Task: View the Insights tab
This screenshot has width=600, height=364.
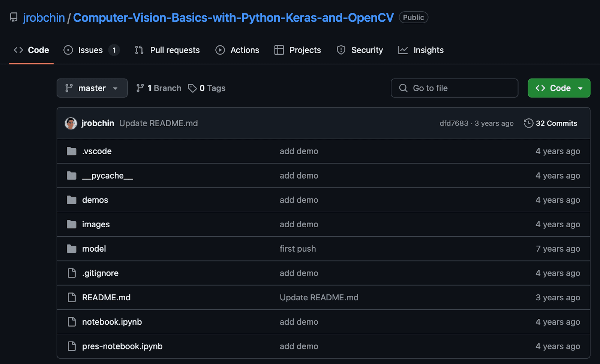Action: [421, 50]
